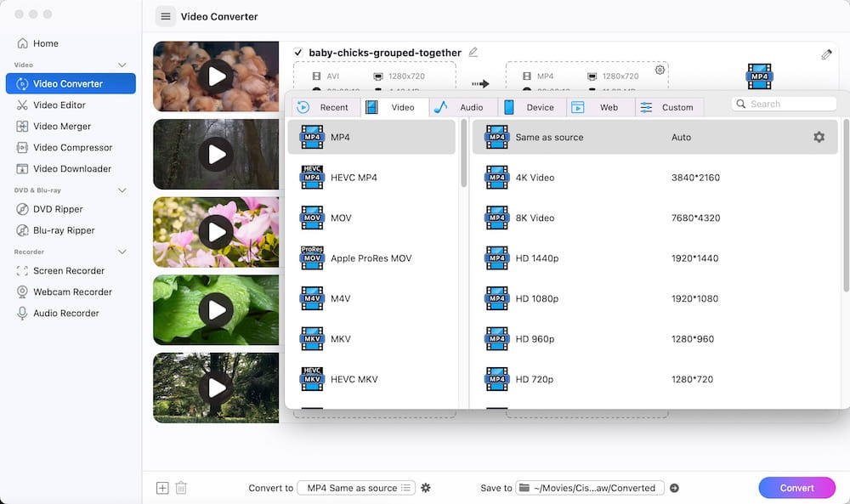Select the HEVC MP4 format
This screenshot has height=504, width=850.
point(372,178)
